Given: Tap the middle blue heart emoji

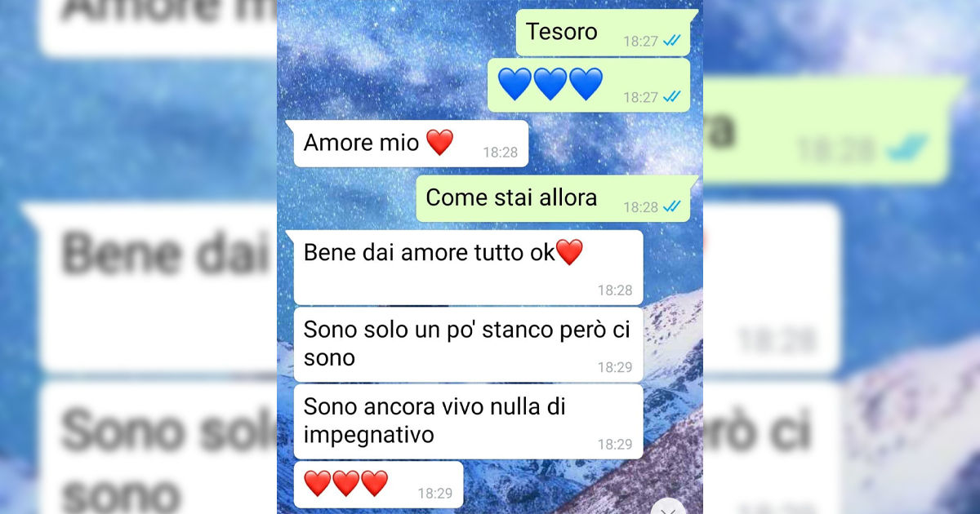Looking at the screenshot, I should tap(550, 84).
